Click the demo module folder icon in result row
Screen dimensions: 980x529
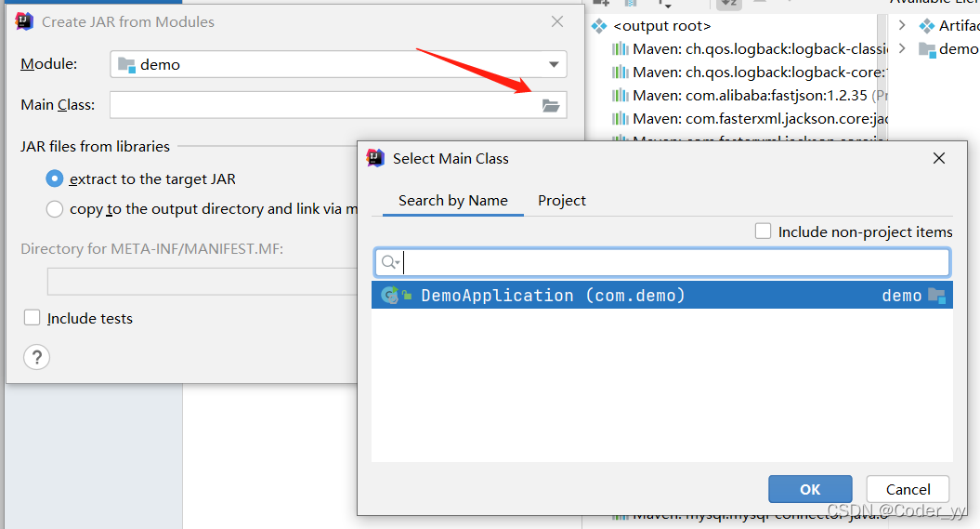pos(937,295)
